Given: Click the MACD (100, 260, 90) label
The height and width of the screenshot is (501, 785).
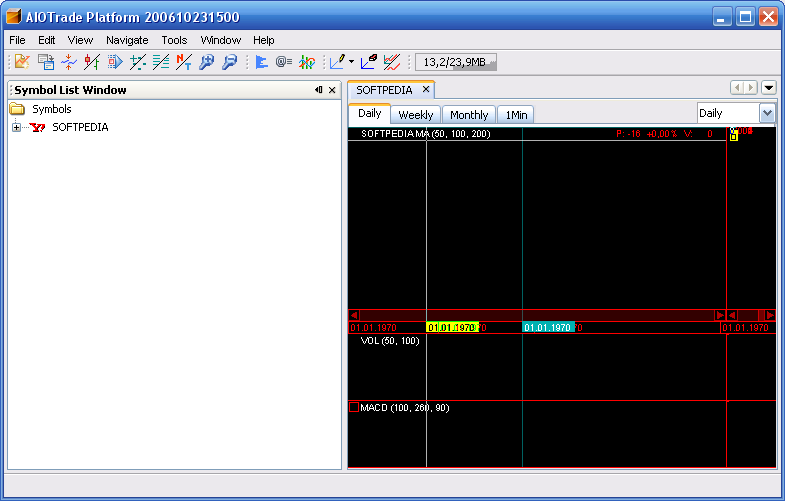Looking at the screenshot, I should click(x=405, y=408).
